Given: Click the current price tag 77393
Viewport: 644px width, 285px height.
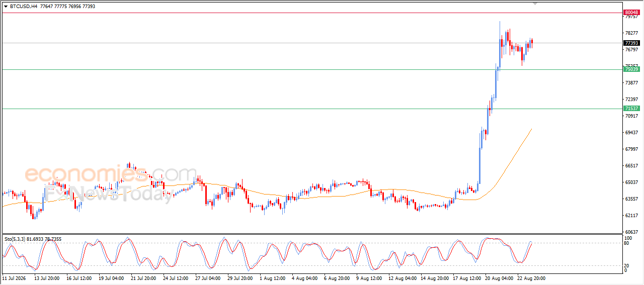Looking at the screenshot, I should 631,43.
